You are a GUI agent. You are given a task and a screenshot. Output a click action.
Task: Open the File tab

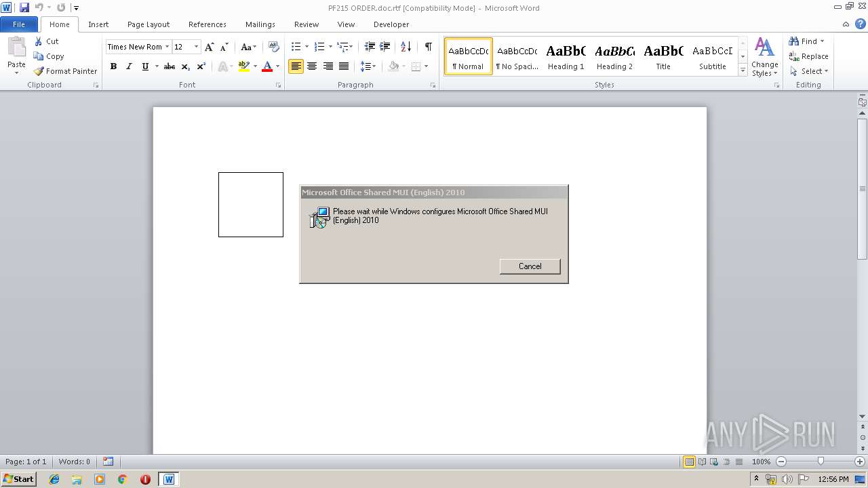[x=19, y=24]
